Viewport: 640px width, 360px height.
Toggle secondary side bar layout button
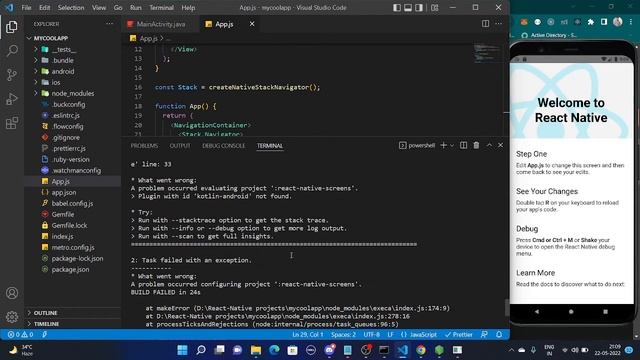pyautogui.click(x=419, y=8)
